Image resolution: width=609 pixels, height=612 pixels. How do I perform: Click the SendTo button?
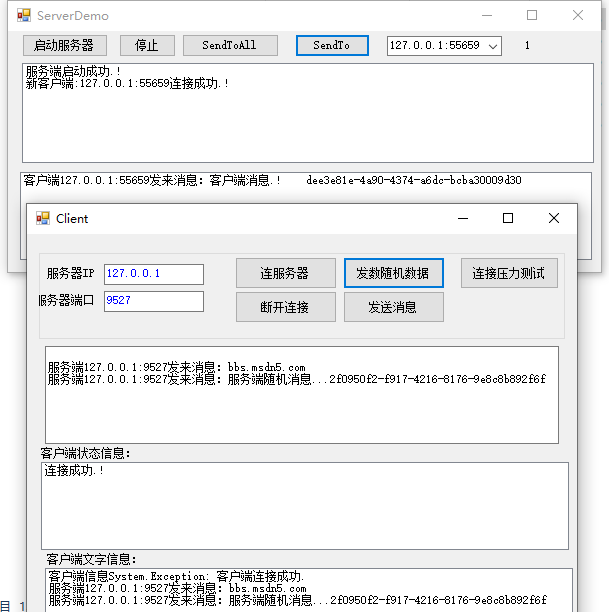click(332, 46)
